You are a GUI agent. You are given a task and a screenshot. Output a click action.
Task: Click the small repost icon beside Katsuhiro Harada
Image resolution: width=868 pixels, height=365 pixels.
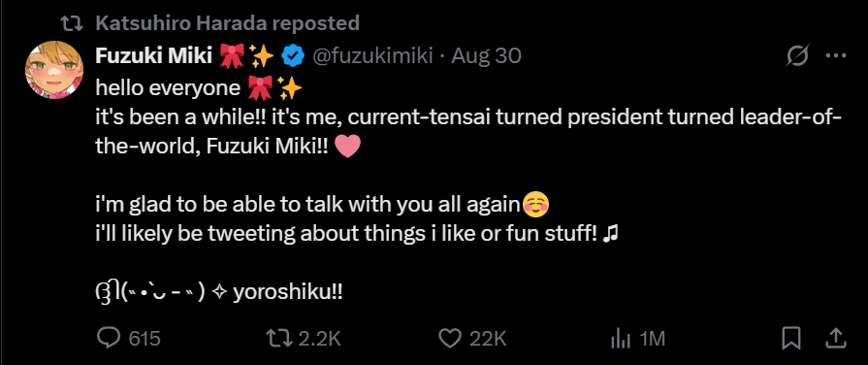(72, 23)
